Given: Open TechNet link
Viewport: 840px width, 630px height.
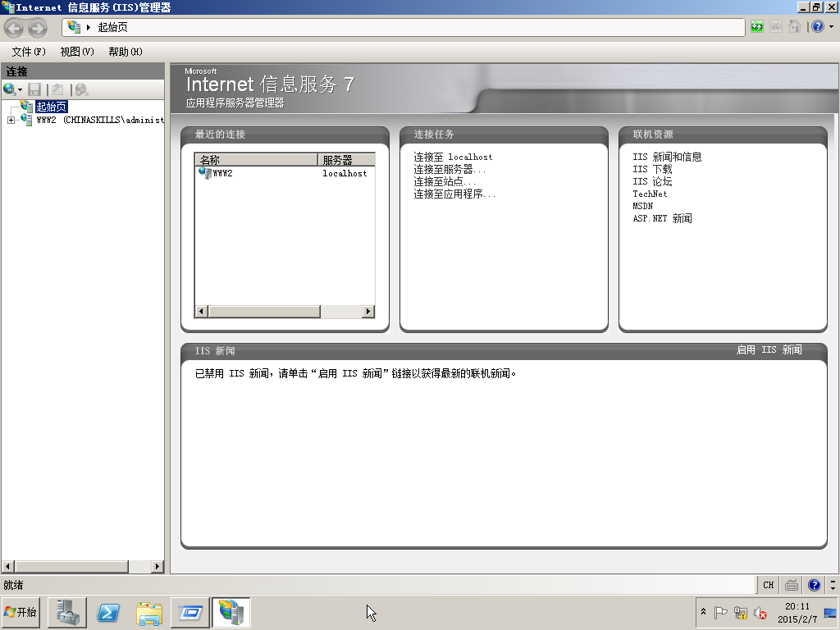Looking at the screenshot, I should (x=650, y=194).
